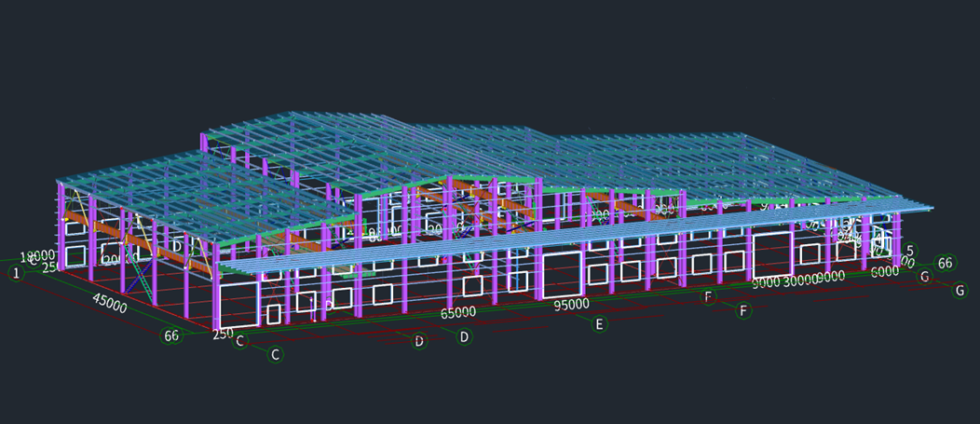Pick the 66 grid bubble near axis G
Screen dimensions: 980x424
click(945, 263)
